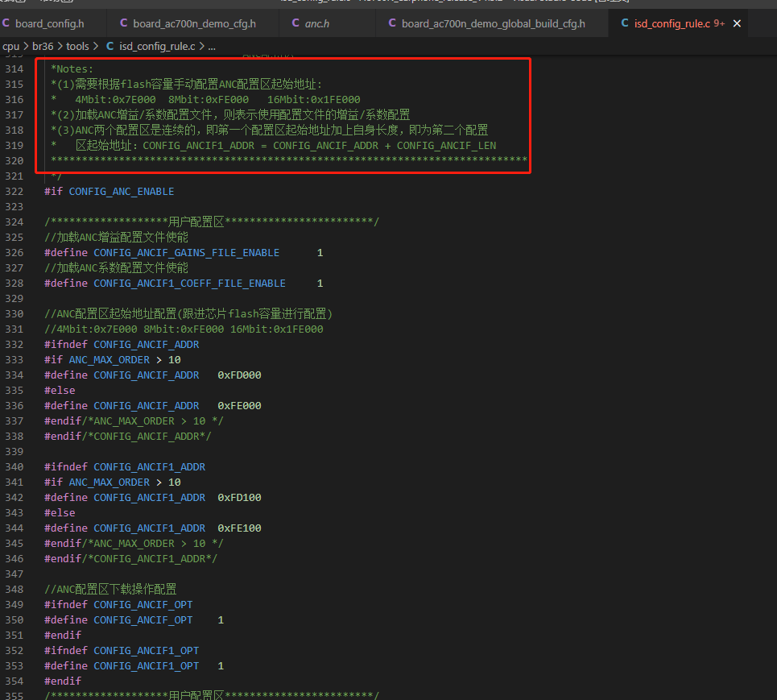Click line number 340 in the gutter

click(x=14, y=467)
